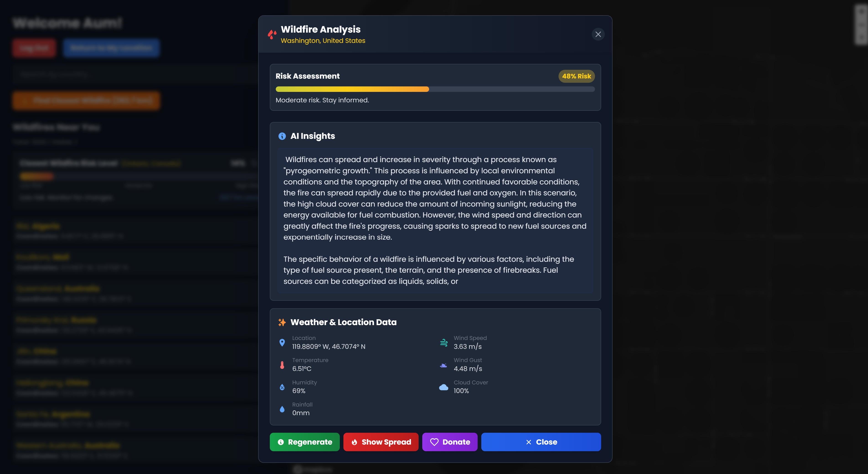Image resolution: width=868 pixels, height=474 pixels.
Task: Click the orange sparkle icon by Weather & Location Data
Action: pos(282,322)
